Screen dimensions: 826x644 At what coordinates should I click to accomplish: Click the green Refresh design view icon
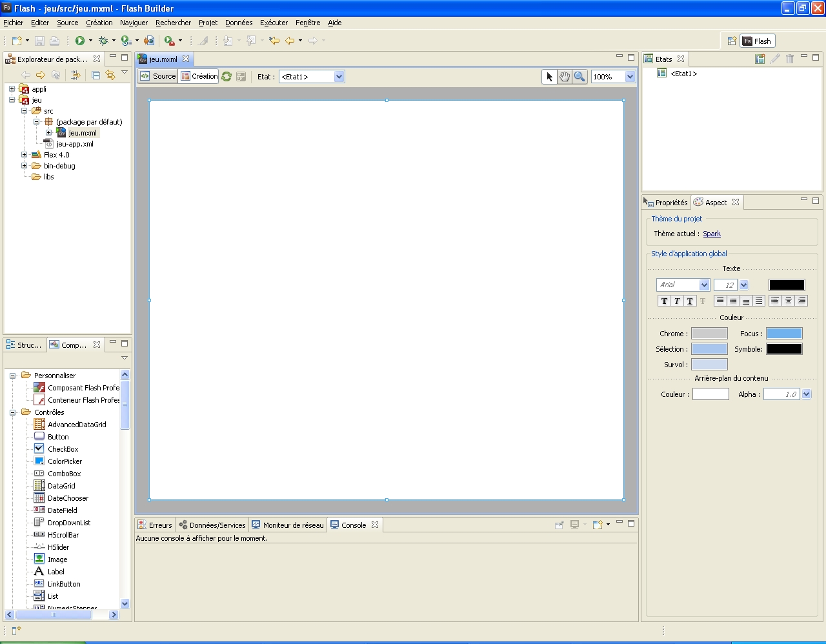[x=227, y=77]
